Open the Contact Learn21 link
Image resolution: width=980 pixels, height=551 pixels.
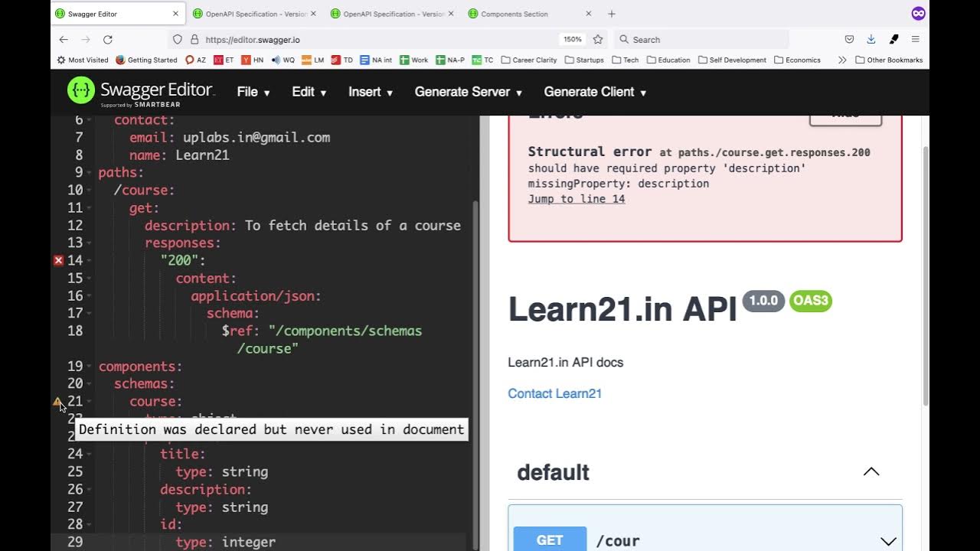(555, 393)
